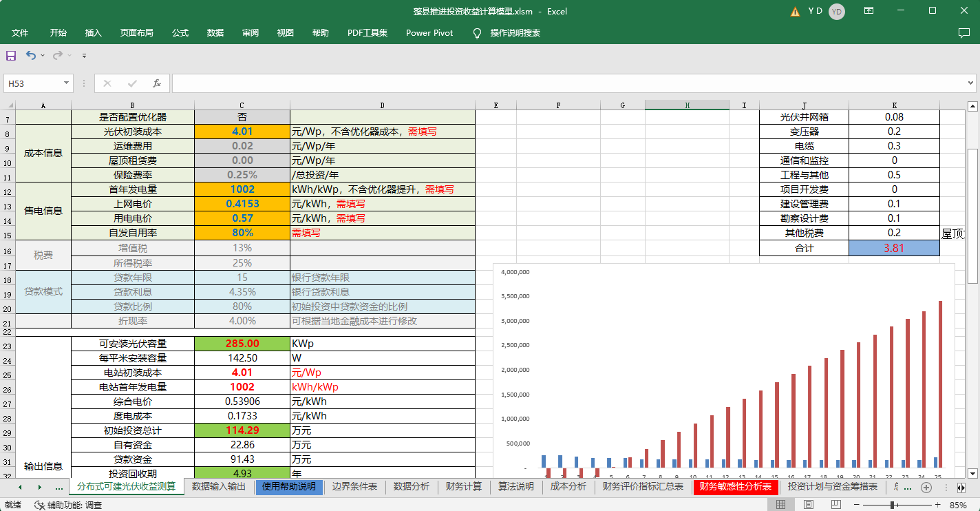The height and width of the screenshot is (511, 980).
Task: Select column C header
Action: pos(242,105)
